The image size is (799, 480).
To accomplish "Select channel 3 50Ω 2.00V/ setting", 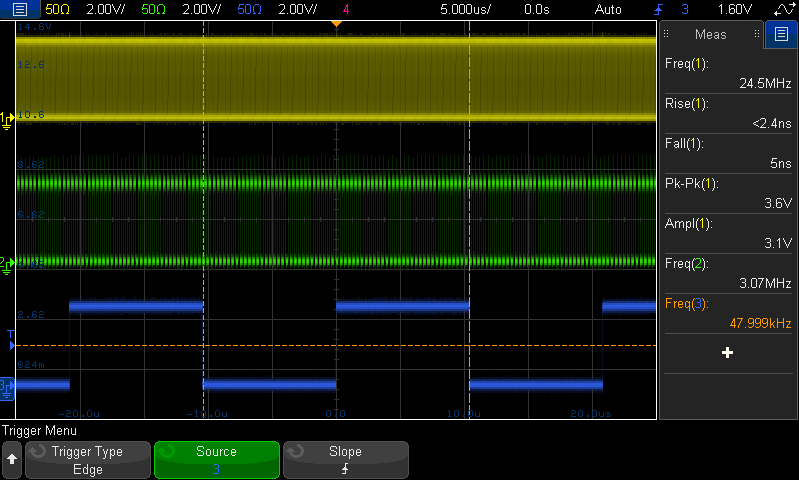I will point(275,9).
